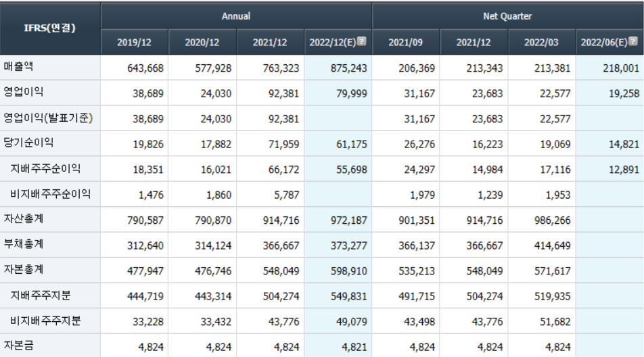Image resolution: width=644 pixels, height=357 pixels.
Task: Click non-controlling equity value 33,228
Action: point(148,322)
